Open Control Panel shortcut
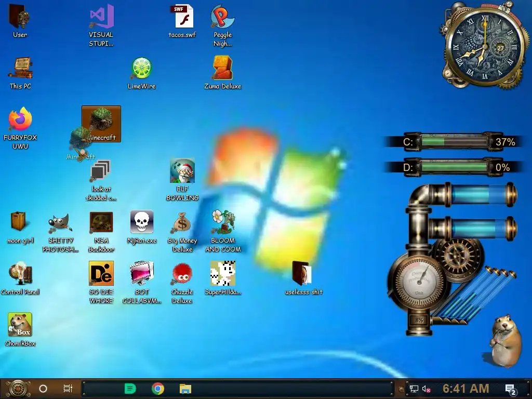Screen dimensions: 532x399 tap(20, 279)
